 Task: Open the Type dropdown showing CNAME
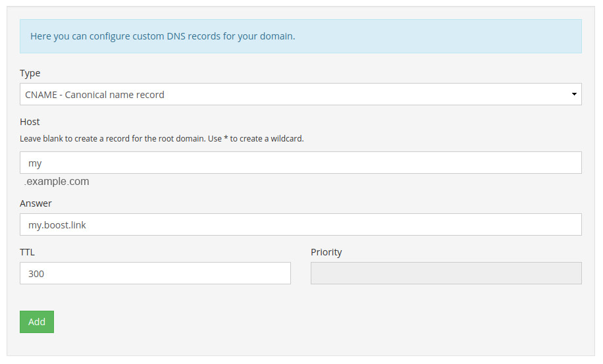pos(300,94)
